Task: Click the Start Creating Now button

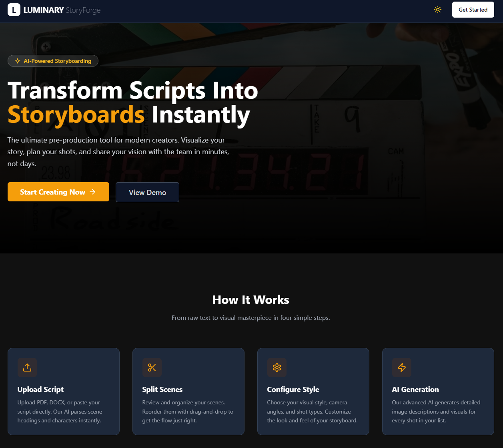Action: coord(58,192)
